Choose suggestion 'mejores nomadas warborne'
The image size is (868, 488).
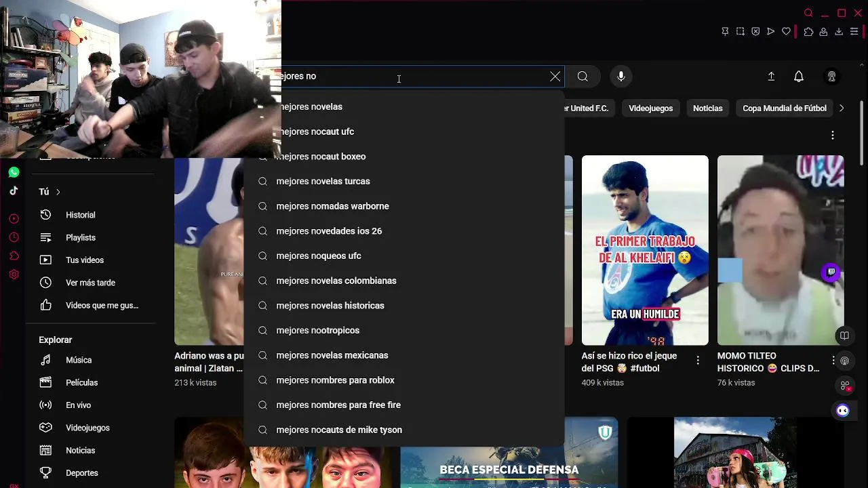tap(404, 206)
